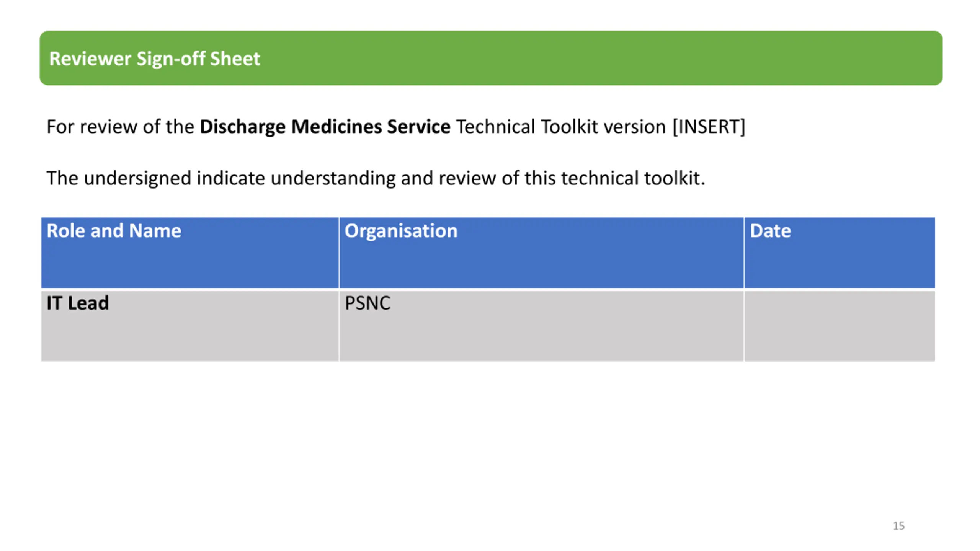The width and height of the screenshot is (980, 551).
Task: Click the phrase 'this technical toolkit.'
Action: (x=615, y=178)
